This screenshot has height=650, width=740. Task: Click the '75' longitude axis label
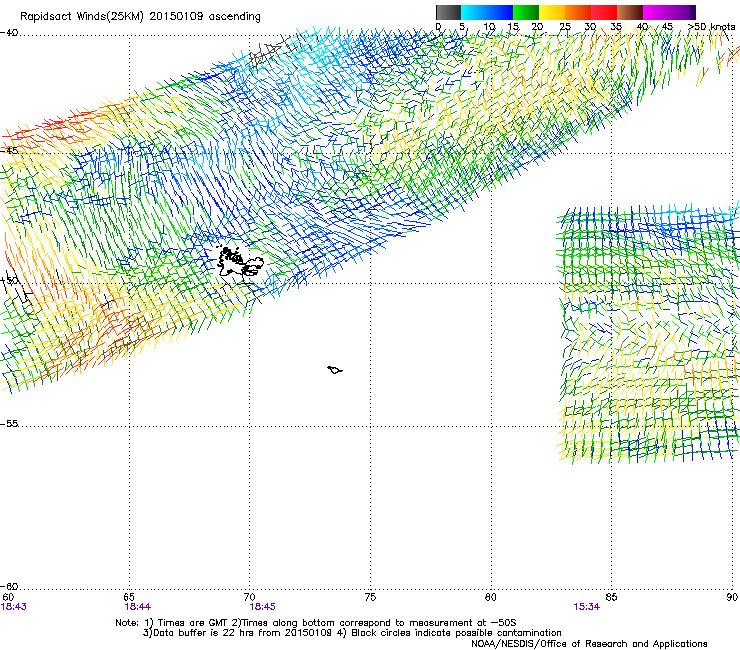(370, 597)
